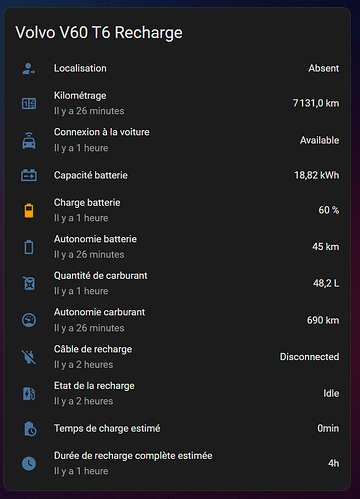This screenshot has width=360, height=499.
Task: Open the Disconnected cable status
Action: (x=309, y=357)
